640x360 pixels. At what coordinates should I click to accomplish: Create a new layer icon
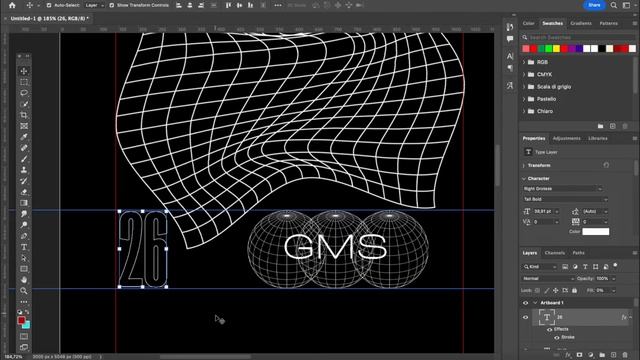click(613, 355)
